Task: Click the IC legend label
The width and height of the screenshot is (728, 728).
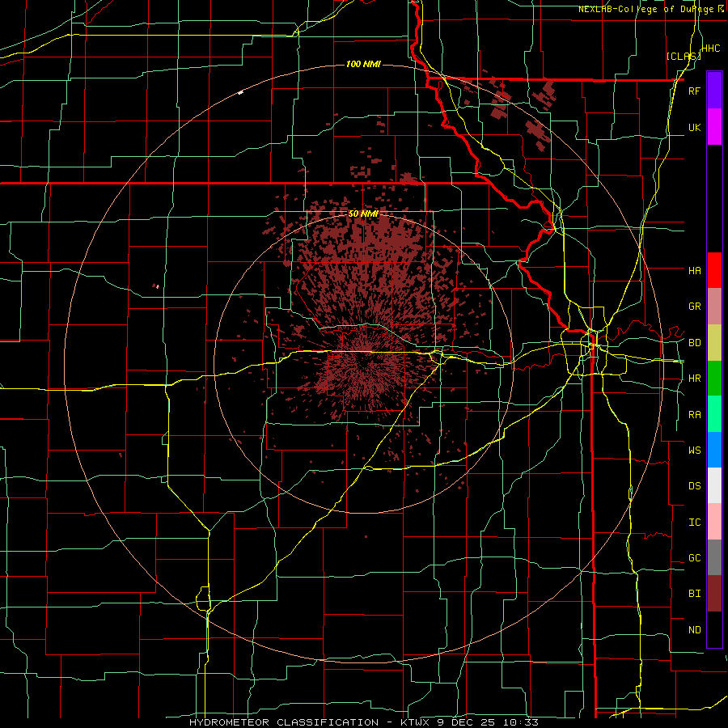Action: point(694,523)
